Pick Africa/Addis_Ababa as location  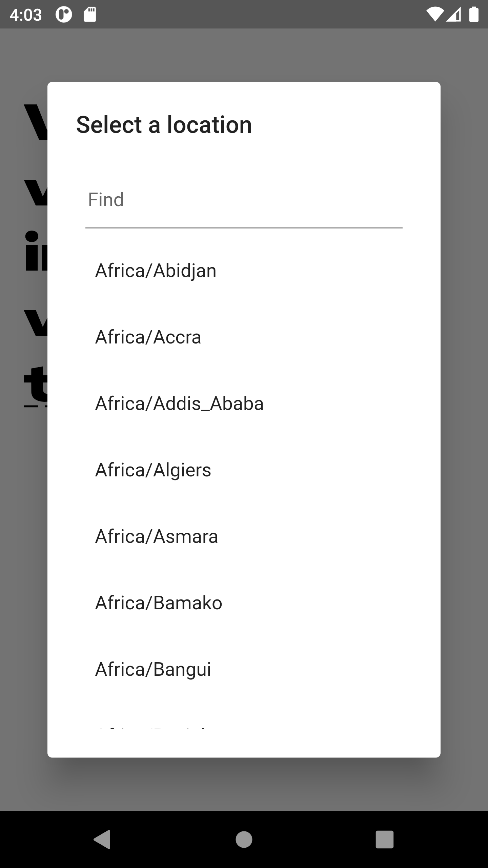(x=244, y=403)
